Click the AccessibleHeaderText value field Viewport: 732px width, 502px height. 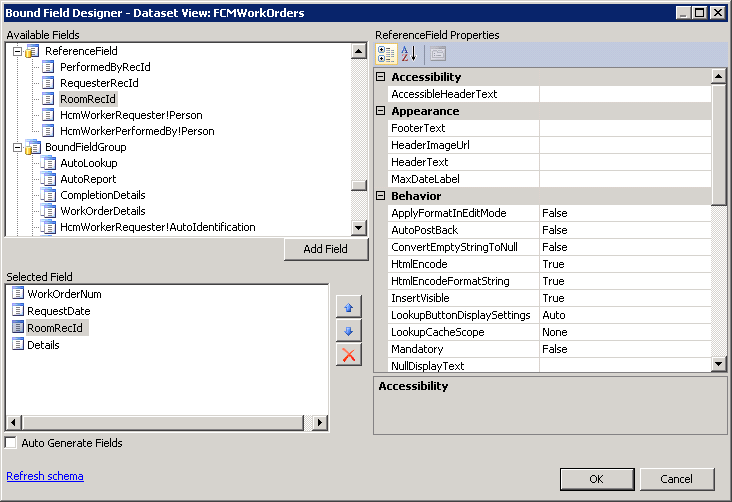coord(625,94)
